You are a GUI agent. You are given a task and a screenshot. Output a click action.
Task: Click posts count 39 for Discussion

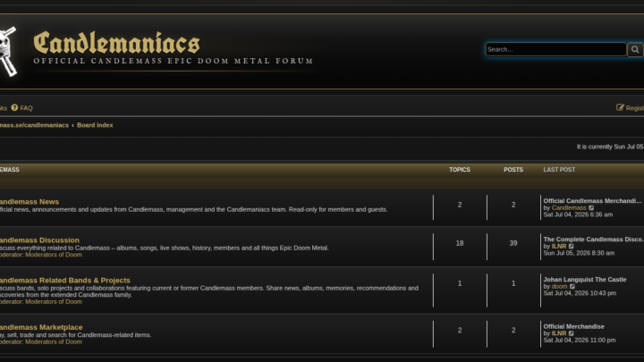513,243
